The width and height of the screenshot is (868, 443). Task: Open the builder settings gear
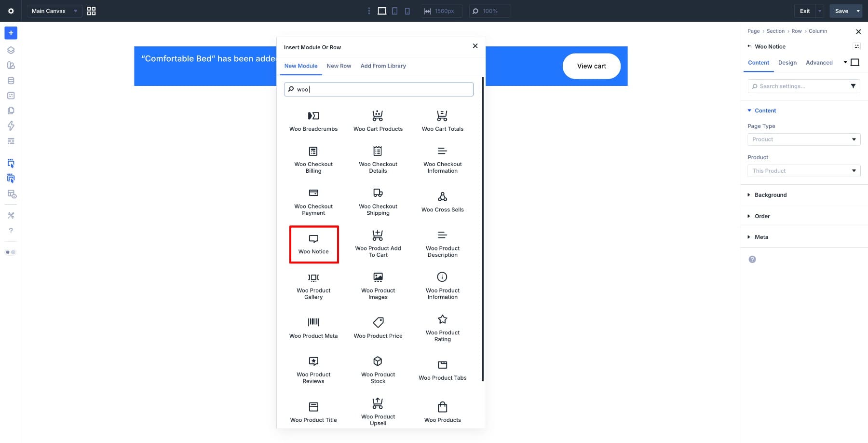(x=11, y=11)
